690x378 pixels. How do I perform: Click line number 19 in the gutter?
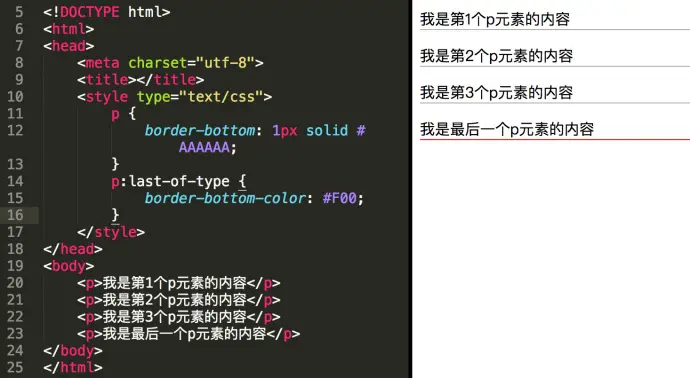coord(15,266)
